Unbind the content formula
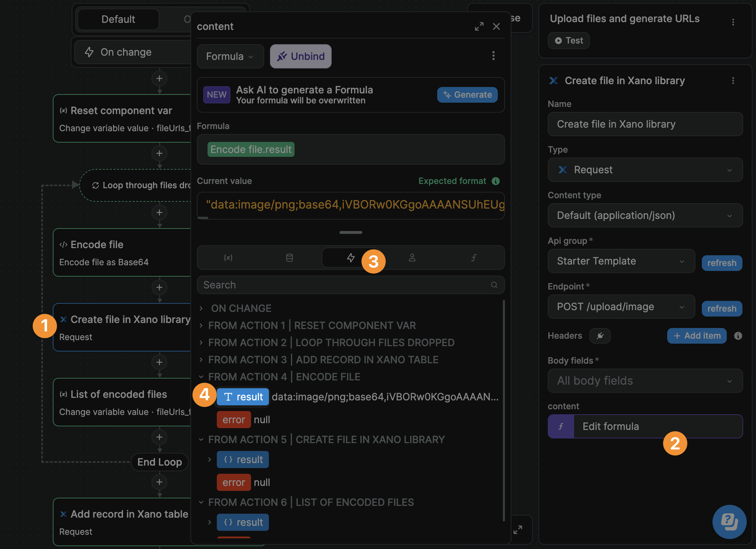Screen dimensions: 756x549 click(x=301, y=56)
